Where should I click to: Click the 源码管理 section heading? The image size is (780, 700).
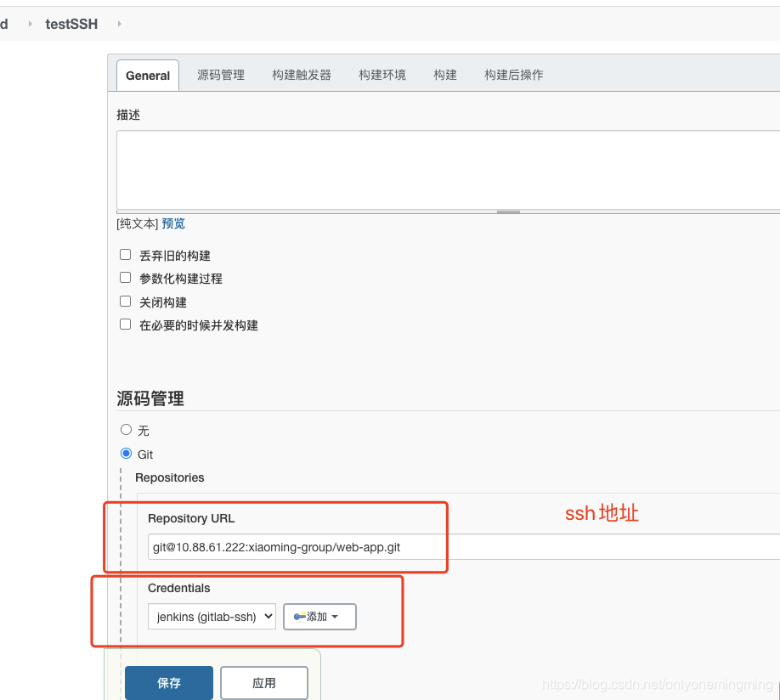click(150, 398)
